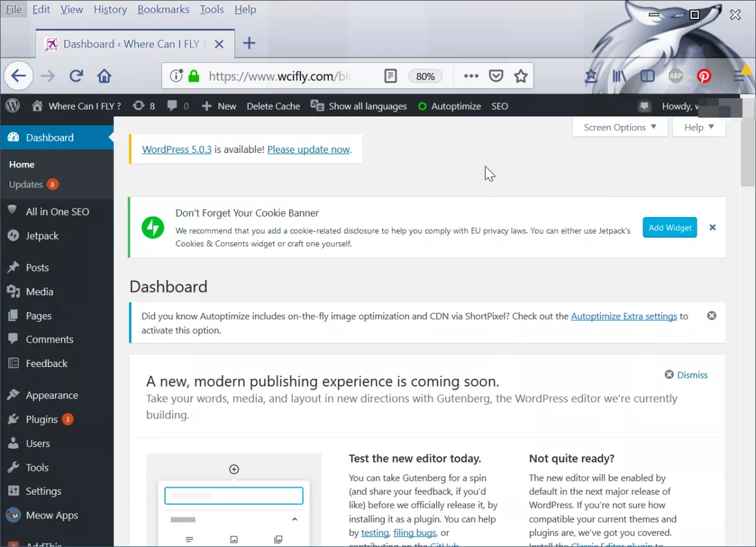
Task: Reload the page with the refresh icon
Action: [x=76, y=76]
